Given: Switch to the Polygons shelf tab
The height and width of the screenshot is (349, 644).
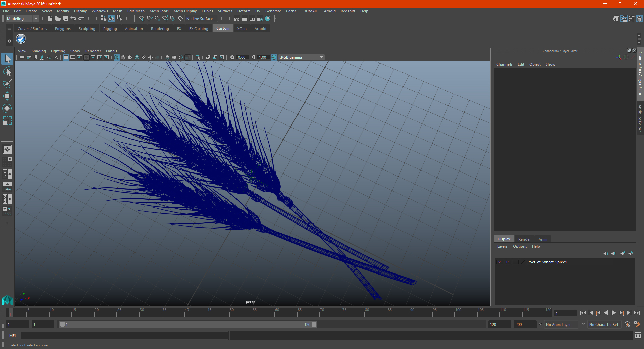Looking at the screenshot, I should [x=63, y=29].
